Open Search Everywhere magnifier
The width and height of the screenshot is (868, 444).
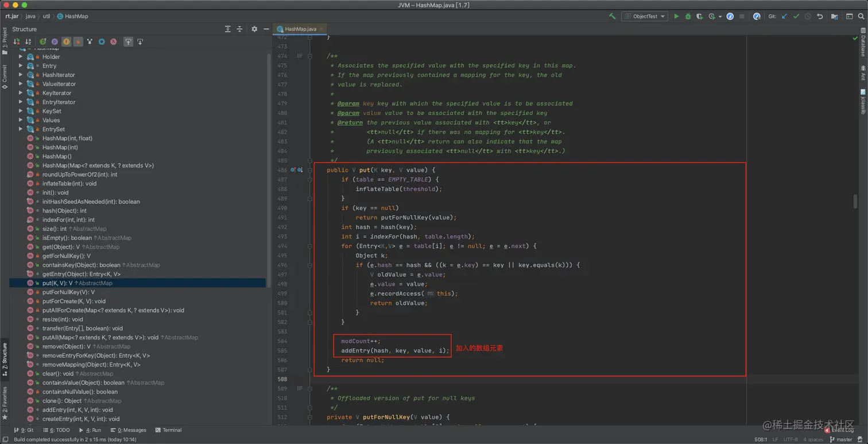click(x=862, y=16)
